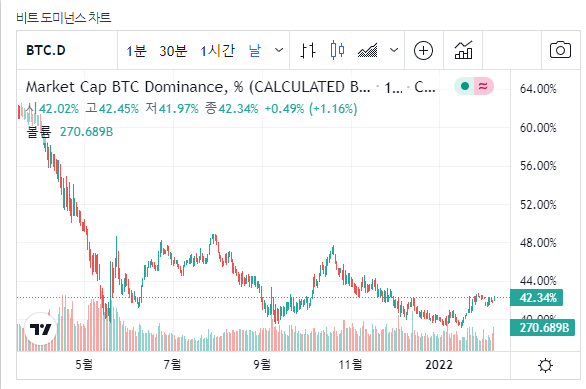Click the 볼륨 270.689B volume legend
The width and height of the screenshot is (586, 389).
70,132
